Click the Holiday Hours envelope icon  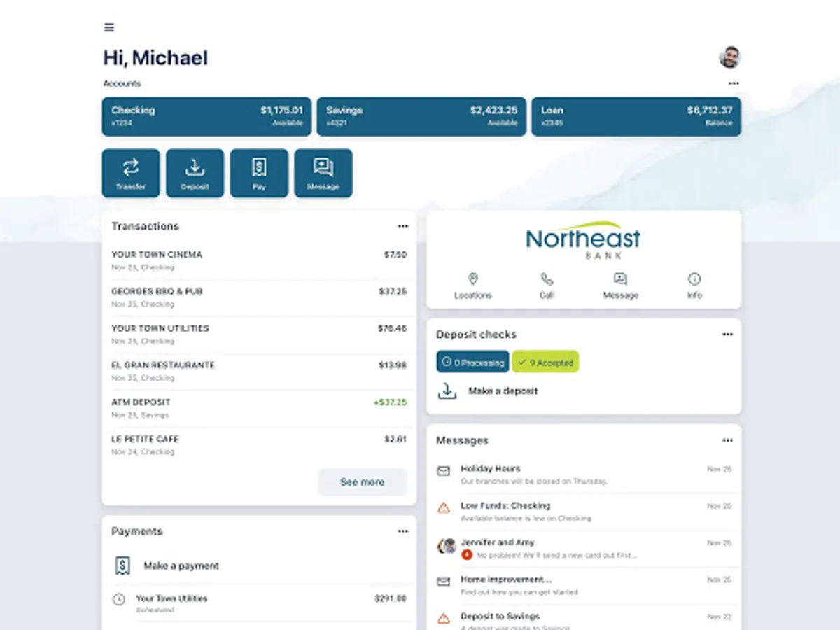pyautogui.click(x=443, y=472)
